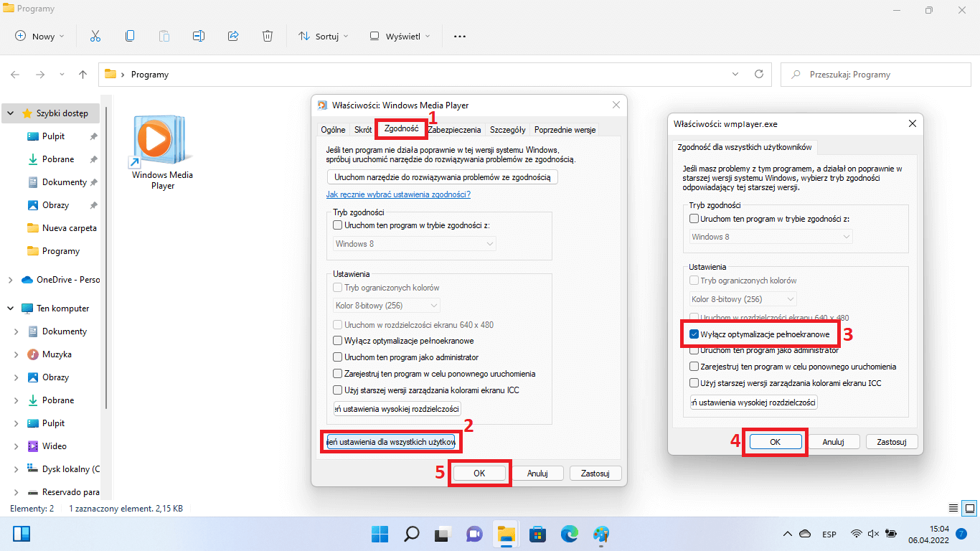Viewport: 980px width, 551px height.
Task: Launch Microsoft Store from the taskbar
Action: tap(537, 534)
